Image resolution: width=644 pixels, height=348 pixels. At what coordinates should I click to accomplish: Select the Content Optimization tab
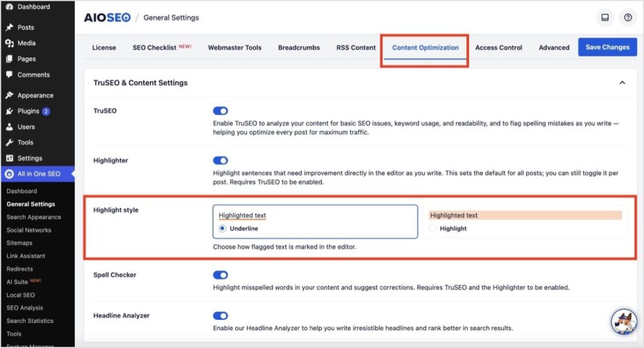point(425,48)
